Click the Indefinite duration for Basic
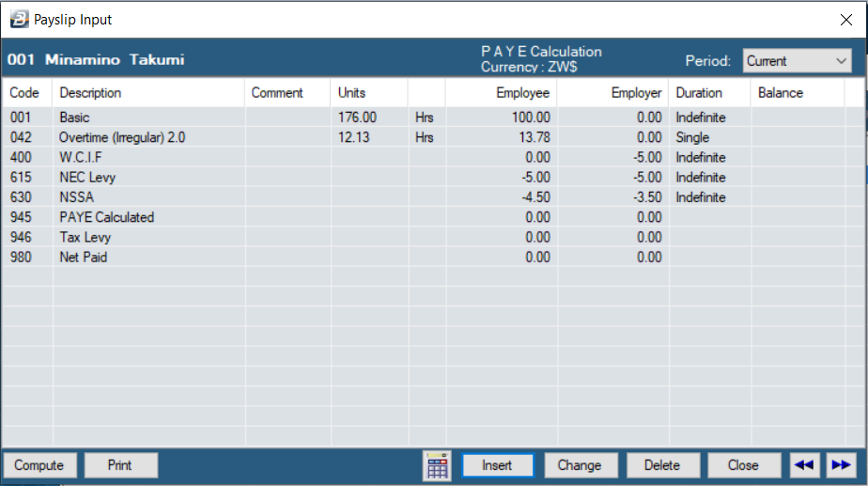This screenshot has width=868, height=486. pos(700,118)
